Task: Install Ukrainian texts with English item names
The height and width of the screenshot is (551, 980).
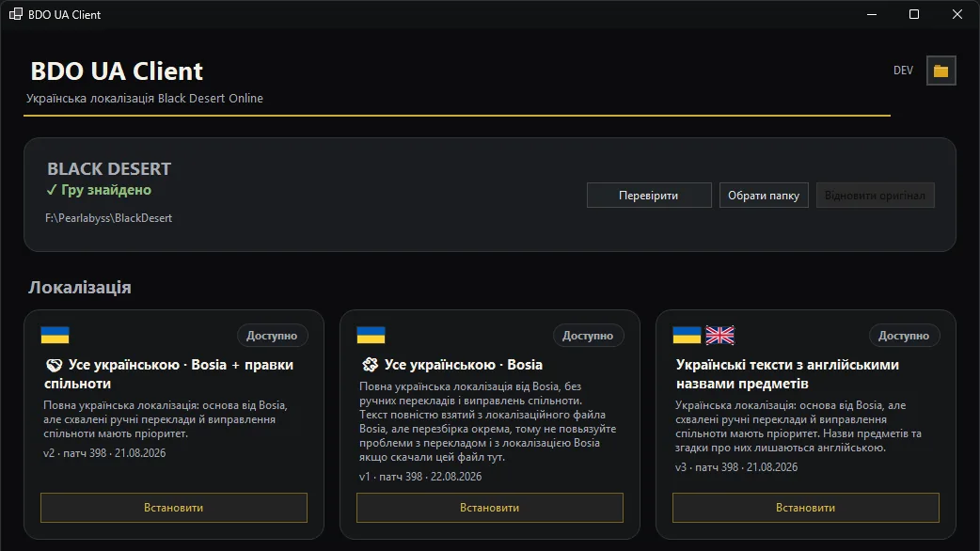Action: pos(806,507)
